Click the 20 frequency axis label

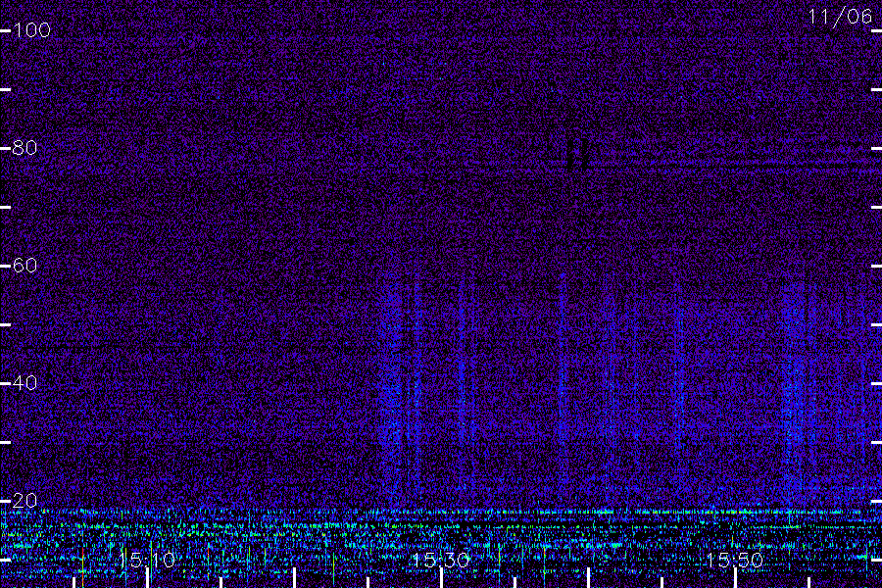click(x=24, y=500)
